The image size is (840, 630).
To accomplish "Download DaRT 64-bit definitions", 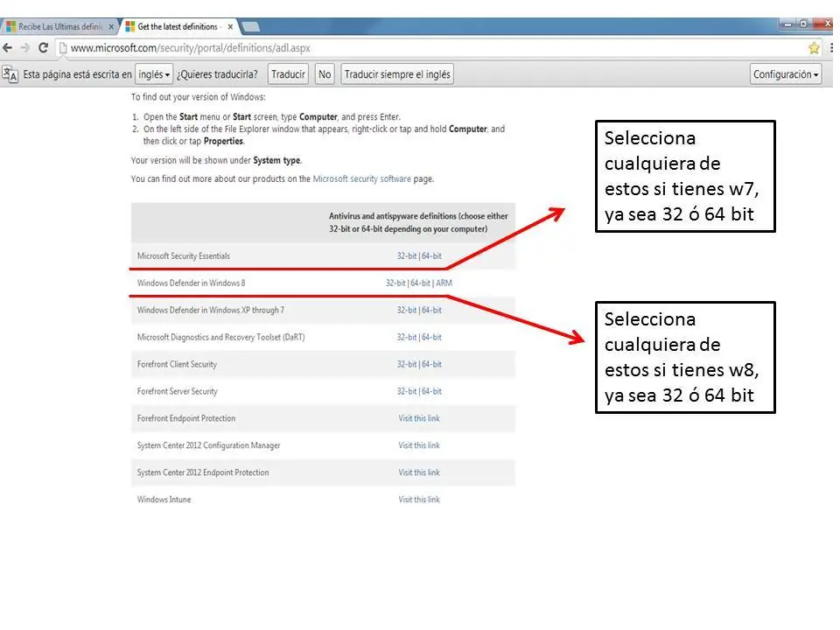I will tap(431, 337).
